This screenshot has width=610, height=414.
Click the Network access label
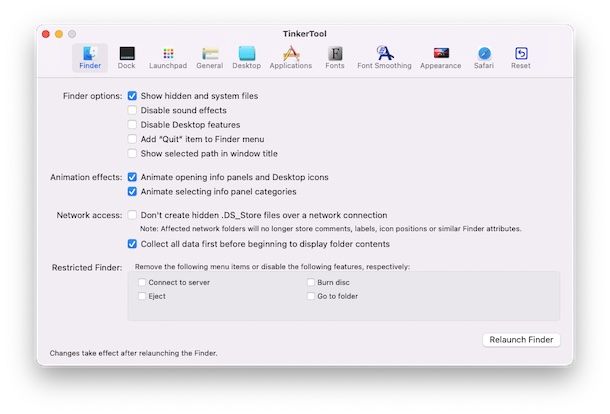tap(89, 215)
